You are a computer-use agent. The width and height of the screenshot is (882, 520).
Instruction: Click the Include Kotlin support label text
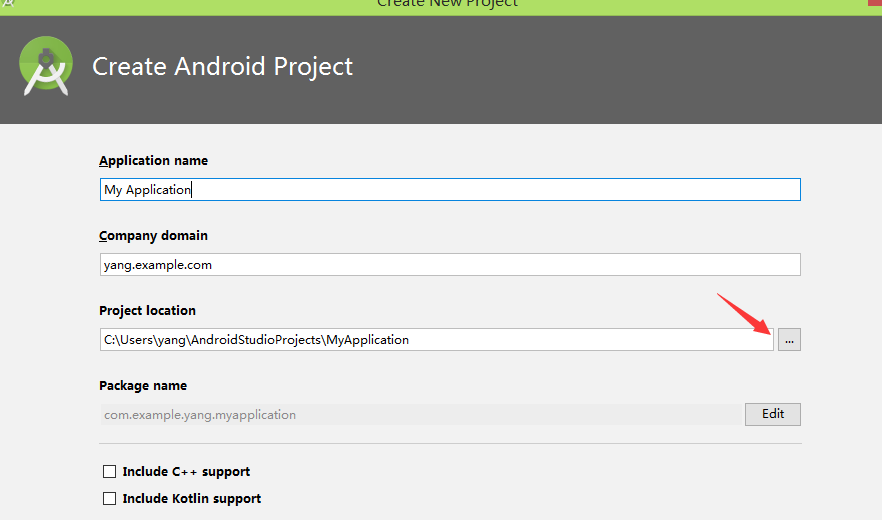[x=192, y=499]
